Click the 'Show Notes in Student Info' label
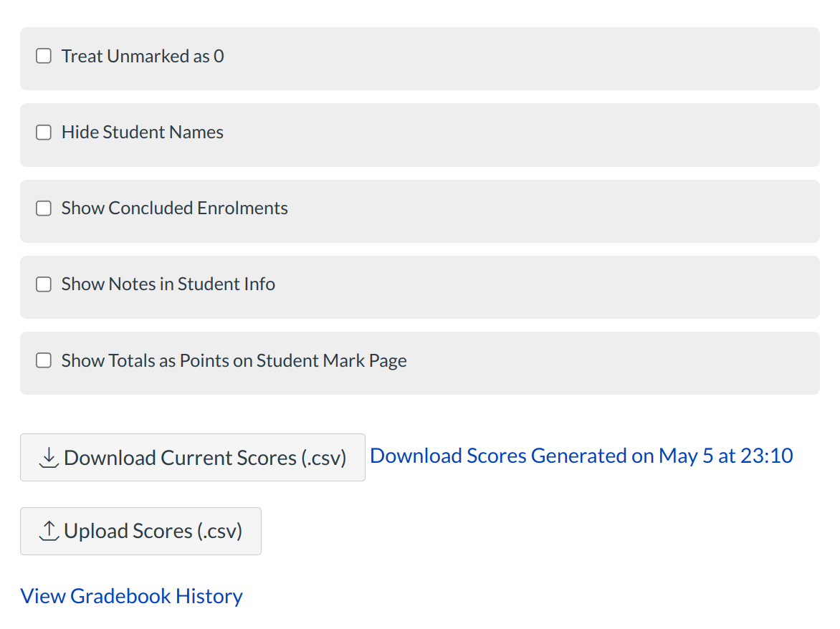 tap(168, 284)
